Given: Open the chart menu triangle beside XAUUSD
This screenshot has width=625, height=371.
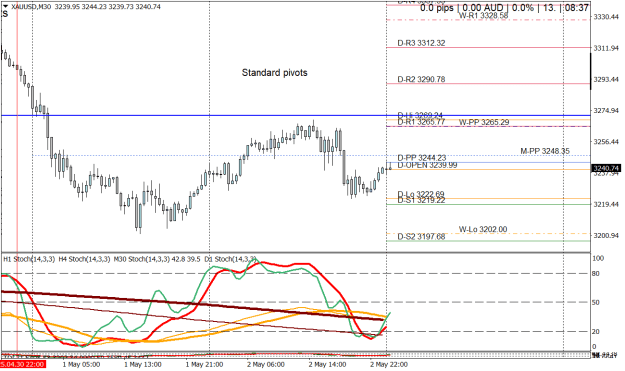Looking at the screenshot, I should (5, 6).
